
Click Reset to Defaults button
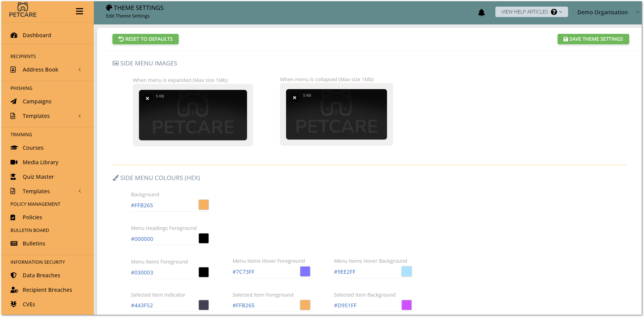(x=145, y=39)
